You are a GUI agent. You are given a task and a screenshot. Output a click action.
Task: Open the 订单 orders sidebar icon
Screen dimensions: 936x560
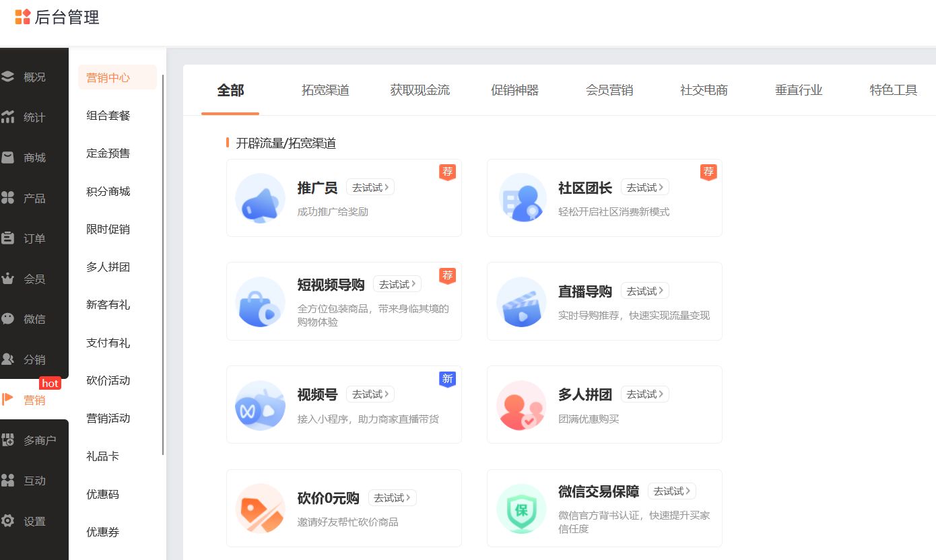(x=9, y=238)
